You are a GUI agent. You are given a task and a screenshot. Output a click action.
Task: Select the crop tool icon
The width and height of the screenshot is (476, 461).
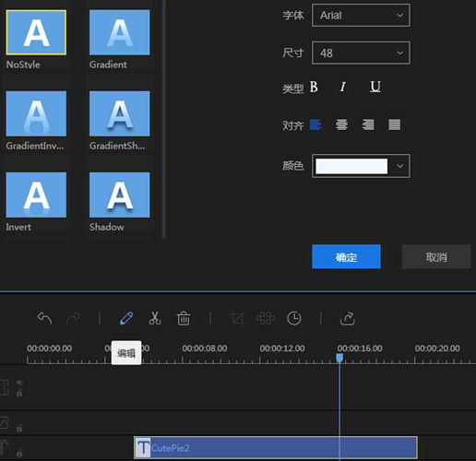(237, 318)
